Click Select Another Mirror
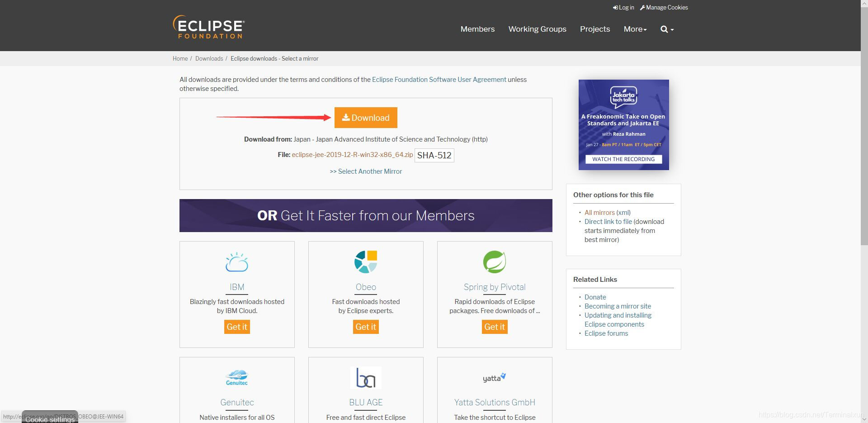This screenshot has width=868, height=423. [366, 171]
